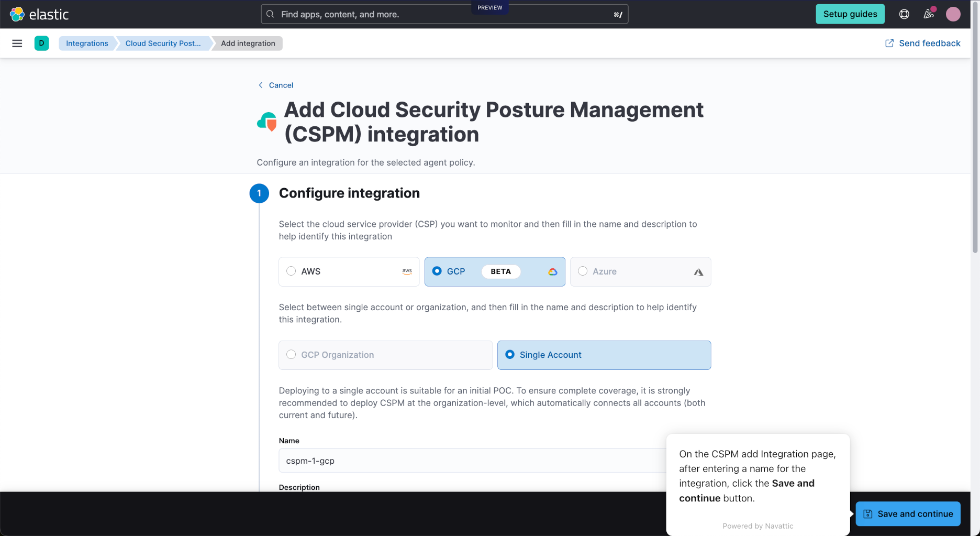Click the user avatar icon
Image resolution: width=980 pixels, height=536 pixels.
click(x=953, y=14)
